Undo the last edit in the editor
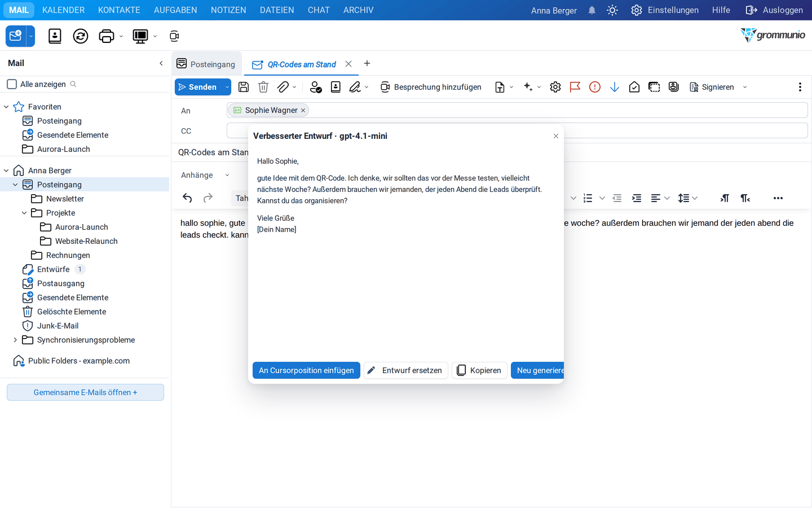Viewport: 812px width, 508px height. point(187,198)
